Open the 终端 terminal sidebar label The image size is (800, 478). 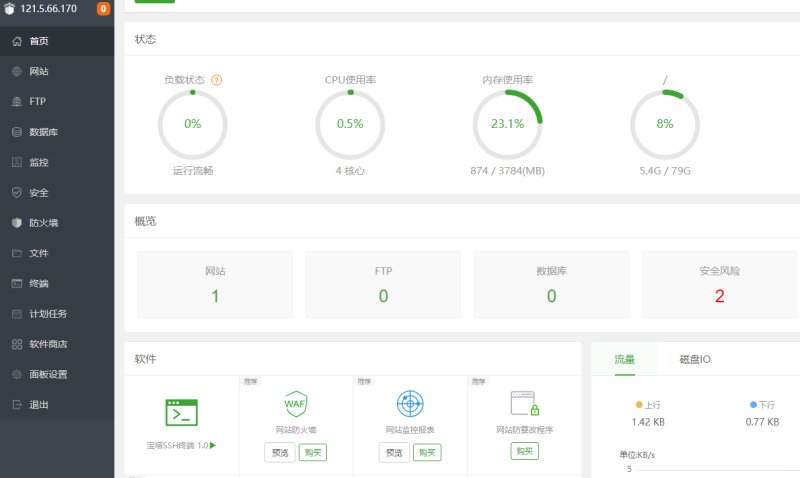click(39, 284)
